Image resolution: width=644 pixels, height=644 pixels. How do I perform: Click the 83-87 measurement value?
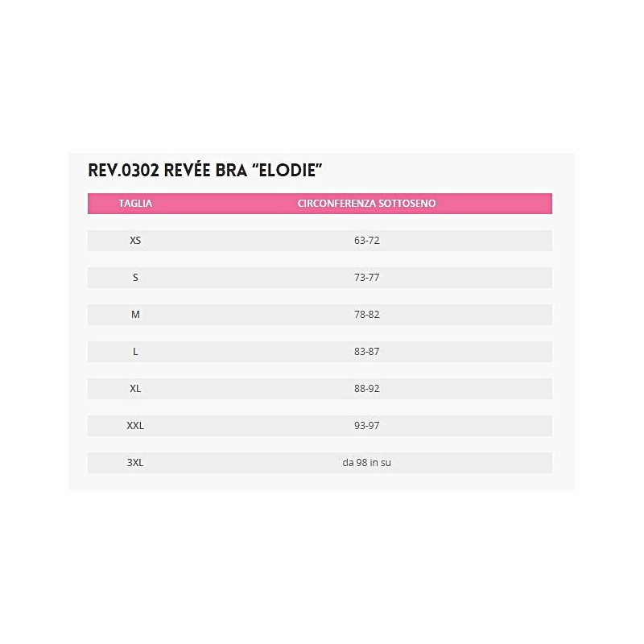coord(366,352)
